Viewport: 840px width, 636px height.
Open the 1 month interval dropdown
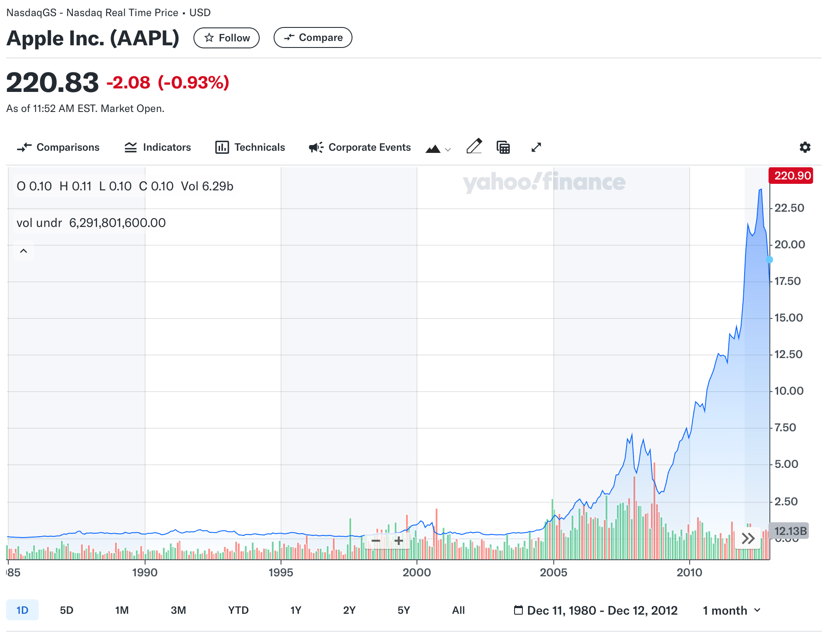click(x=732, y=611)
